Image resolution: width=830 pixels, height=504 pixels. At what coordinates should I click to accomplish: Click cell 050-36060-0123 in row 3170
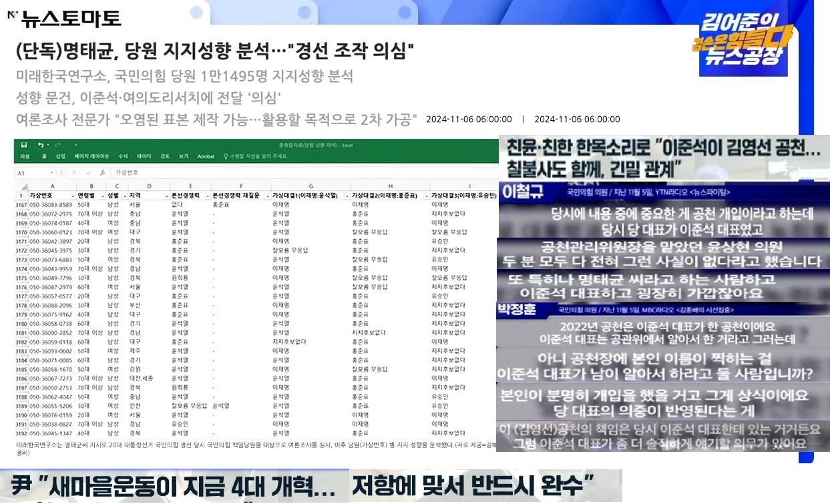tap(51, 232)
